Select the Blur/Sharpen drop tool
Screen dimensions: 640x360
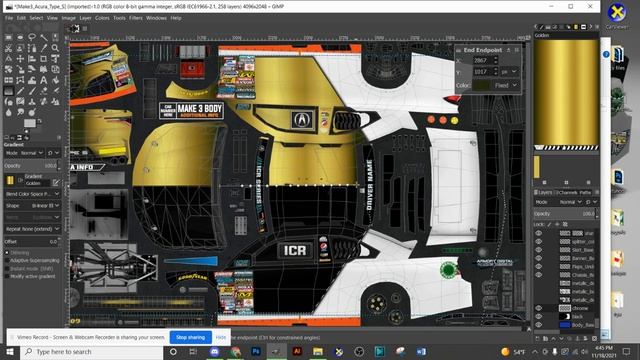point(8,112)
